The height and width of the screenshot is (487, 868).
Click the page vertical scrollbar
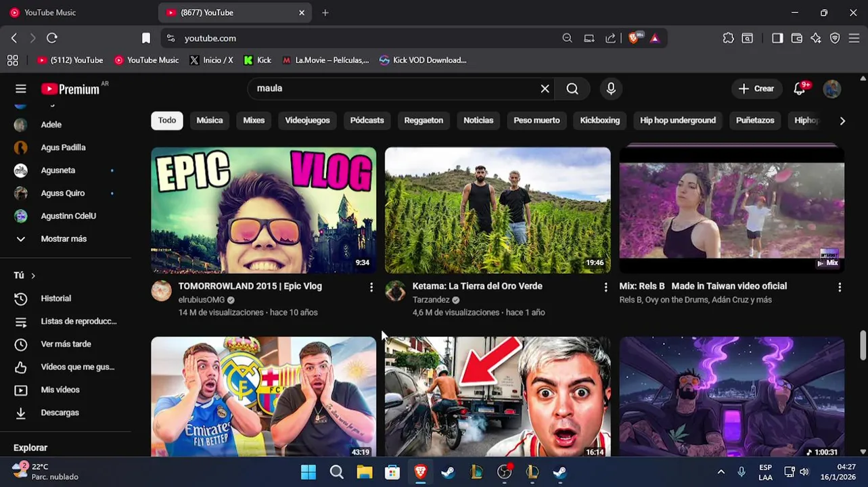[863, 345]
